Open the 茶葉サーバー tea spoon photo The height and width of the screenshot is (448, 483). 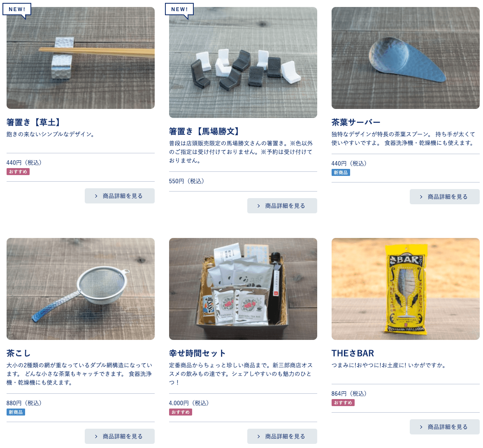405,58
